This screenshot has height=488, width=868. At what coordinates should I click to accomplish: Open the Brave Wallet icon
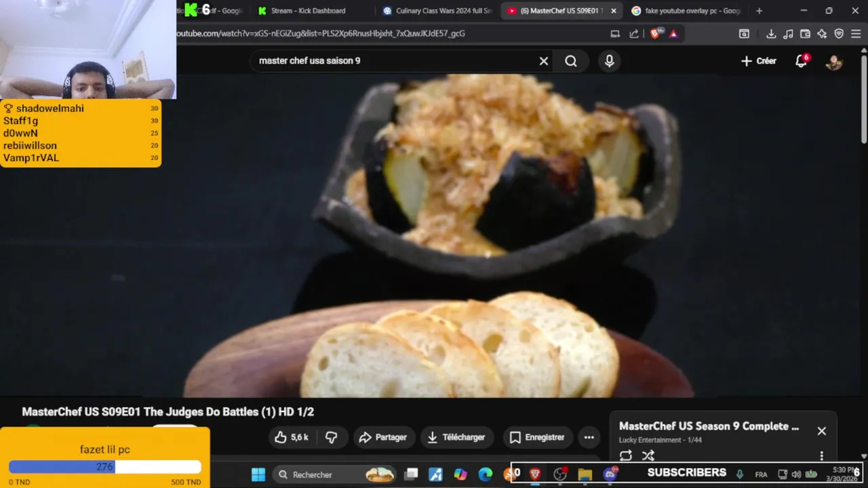point(805,33)
